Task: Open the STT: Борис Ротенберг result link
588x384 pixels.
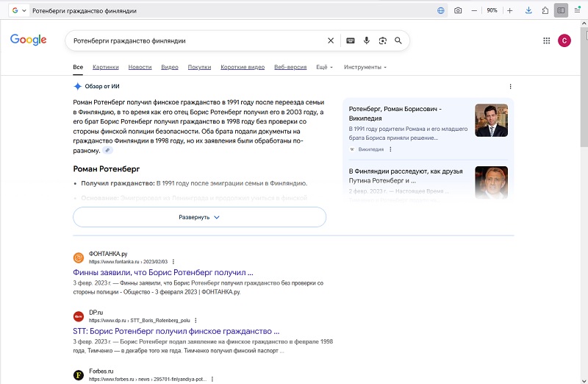Action: coord(176,332)
